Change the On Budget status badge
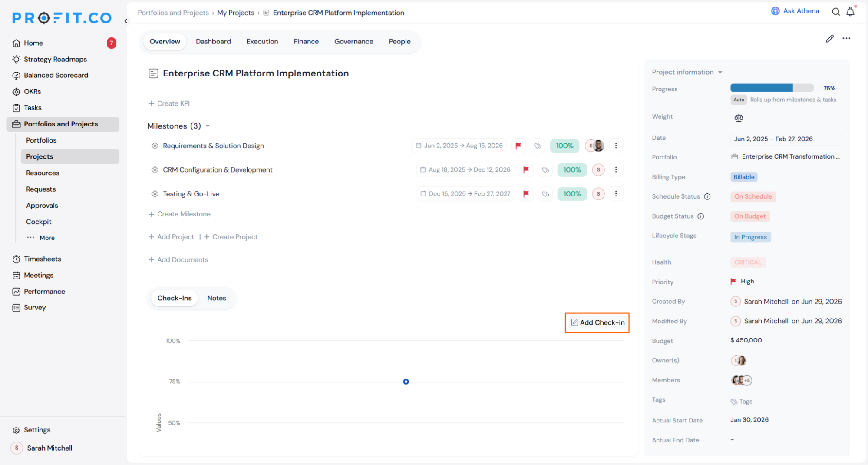Image resolution: width=868 pixels, height=465 pixels. pos(750,216)
